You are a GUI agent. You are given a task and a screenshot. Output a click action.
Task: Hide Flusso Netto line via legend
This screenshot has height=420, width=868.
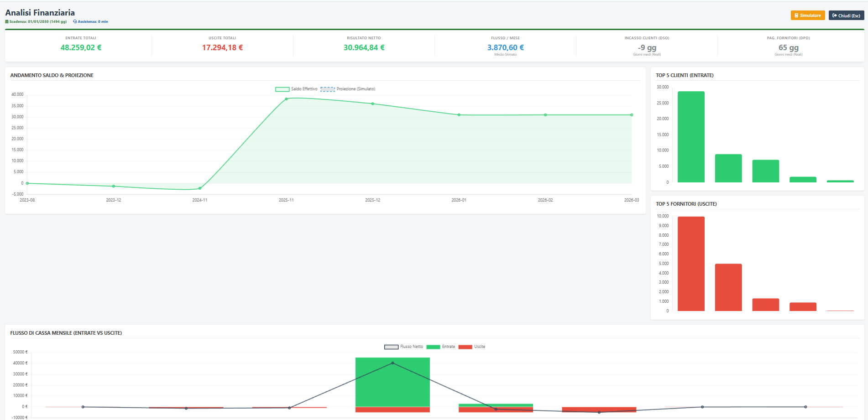(404, 347)
